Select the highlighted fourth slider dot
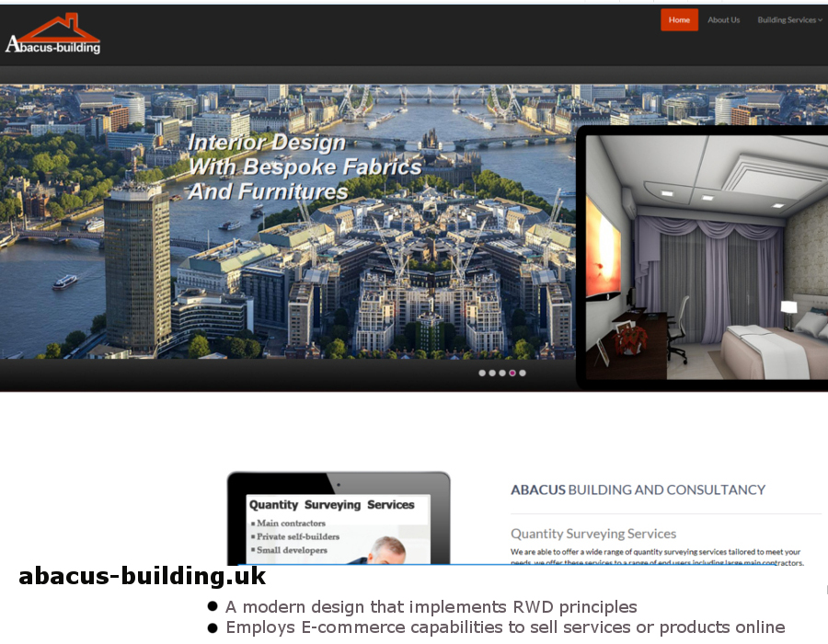 pyautogui.click(x=512, y=374)
